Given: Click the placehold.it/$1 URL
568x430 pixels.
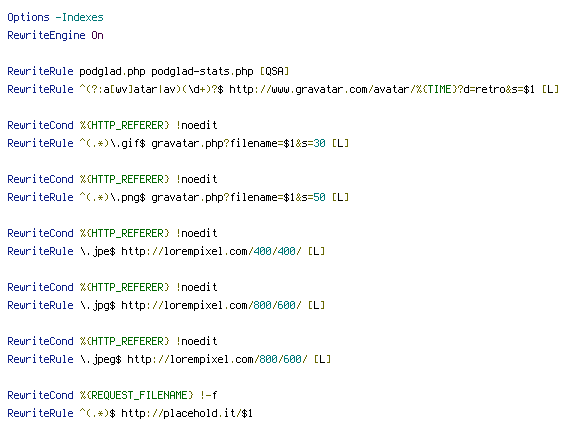Looking at the screenshot, I should (187, 413).
